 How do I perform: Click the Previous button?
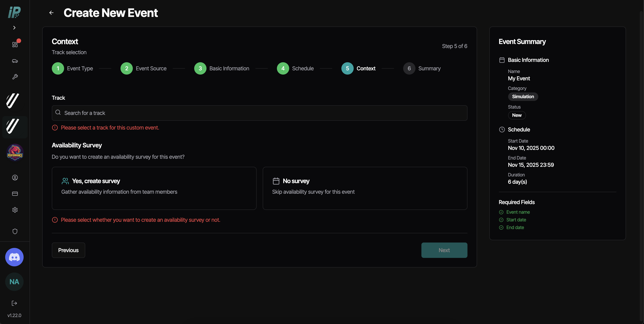click(68, 250)
